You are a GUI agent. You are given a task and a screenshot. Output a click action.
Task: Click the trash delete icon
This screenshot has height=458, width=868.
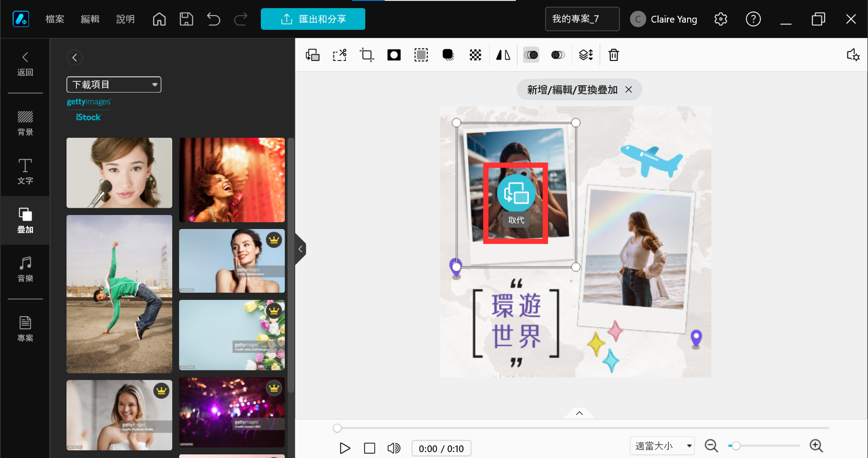(x=613, y=55)
